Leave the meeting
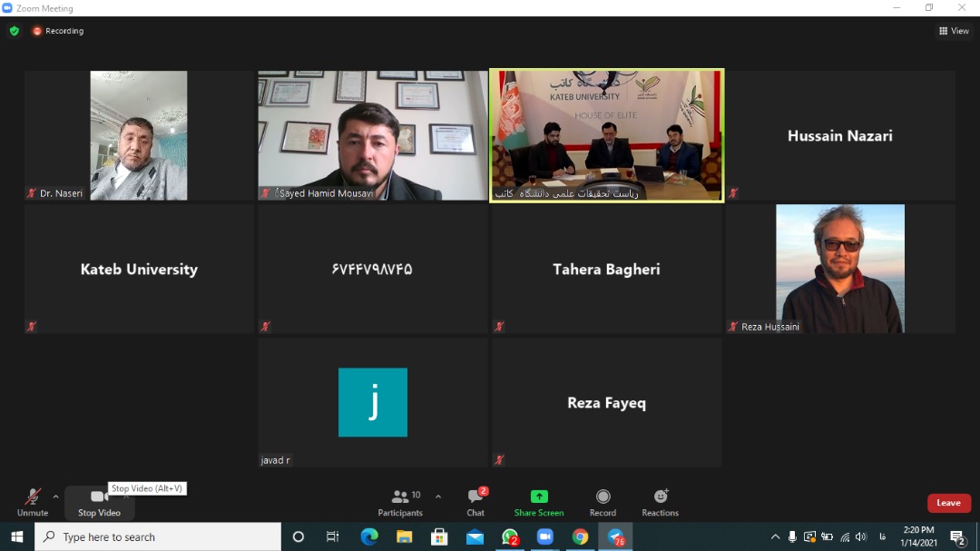The image size is (980, 551). pyautogui.click(x=949, y=503)
